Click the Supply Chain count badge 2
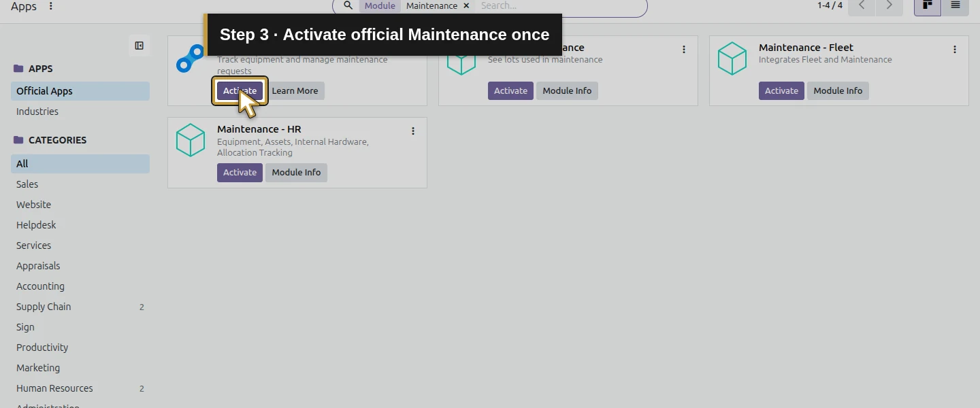The image size is (980, 408). pos(142,307)
